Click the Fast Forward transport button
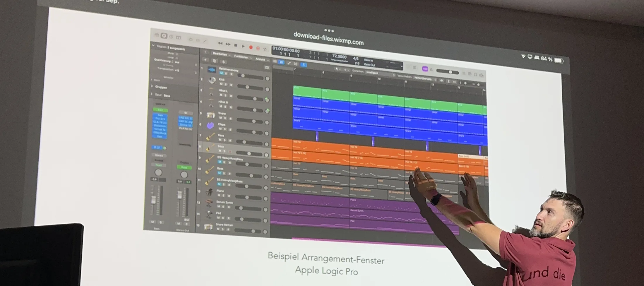 228,44
